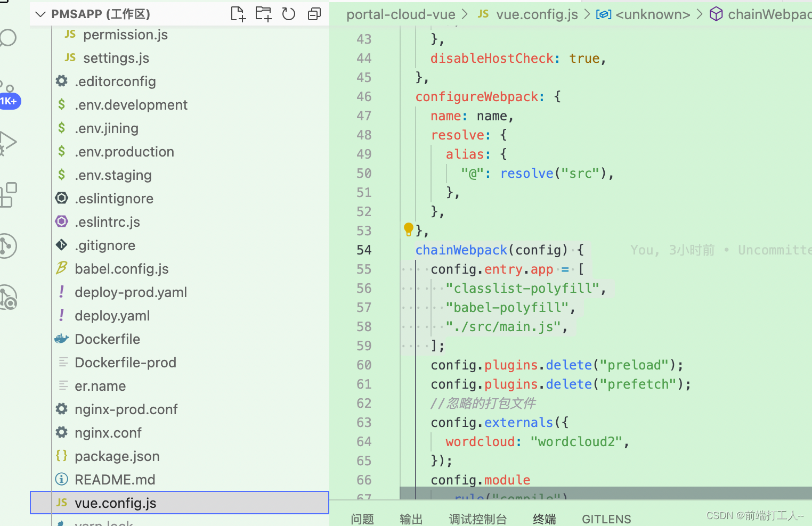Switch to the GITLENS panel tab

click(606, 519)
